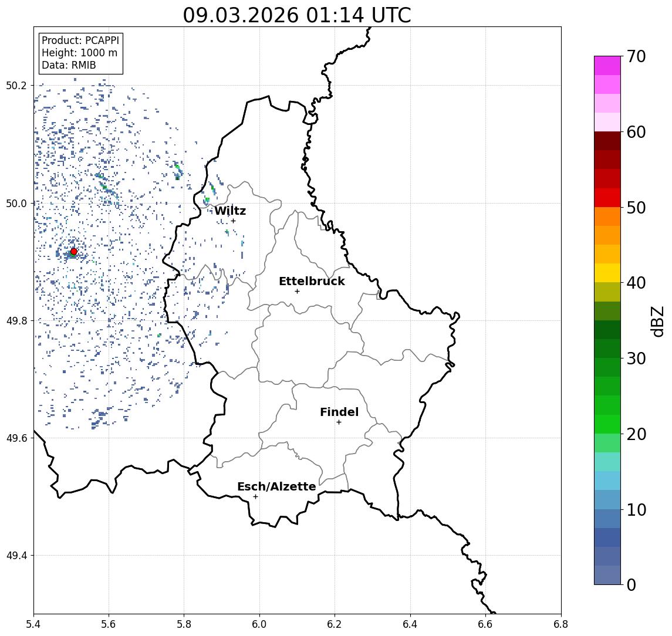
Task: Click the latitude tick label 49.8
Action: pyautogui.click(x=16, y=320)
